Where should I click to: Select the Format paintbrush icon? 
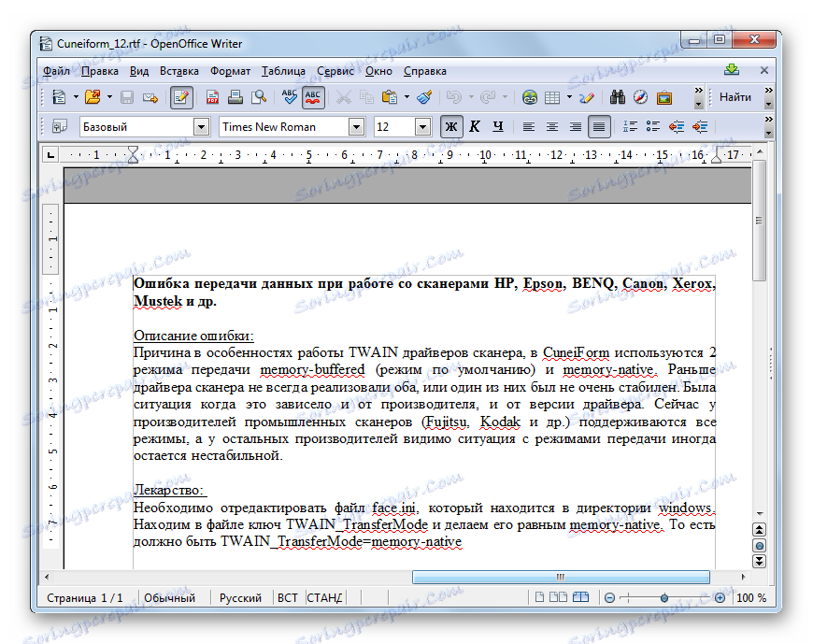(x=424, y=97)
